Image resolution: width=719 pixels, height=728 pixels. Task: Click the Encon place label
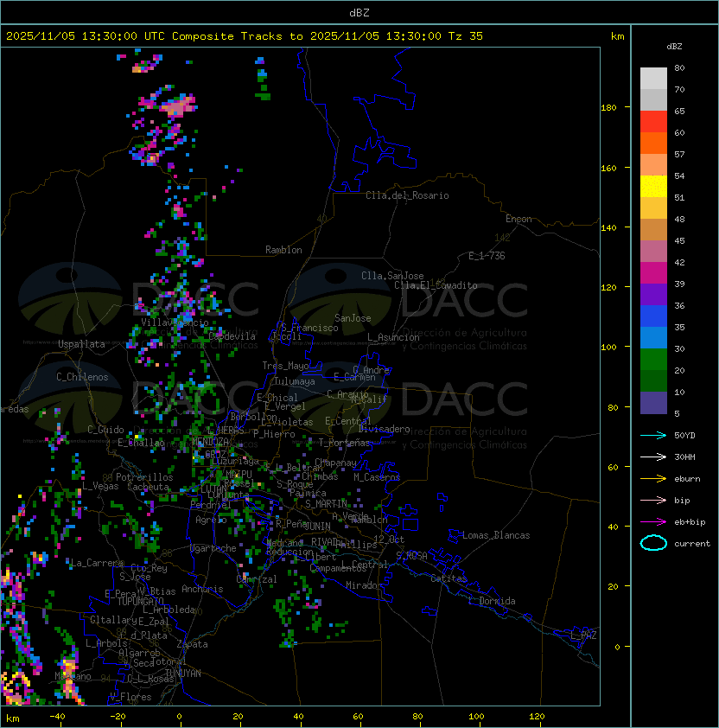(519, 219)
